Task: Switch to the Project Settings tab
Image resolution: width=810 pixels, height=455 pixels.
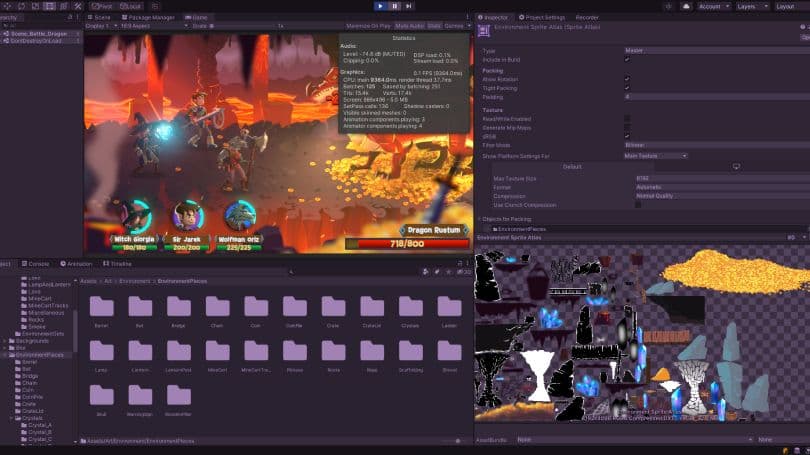Action: tap(541, 18)
